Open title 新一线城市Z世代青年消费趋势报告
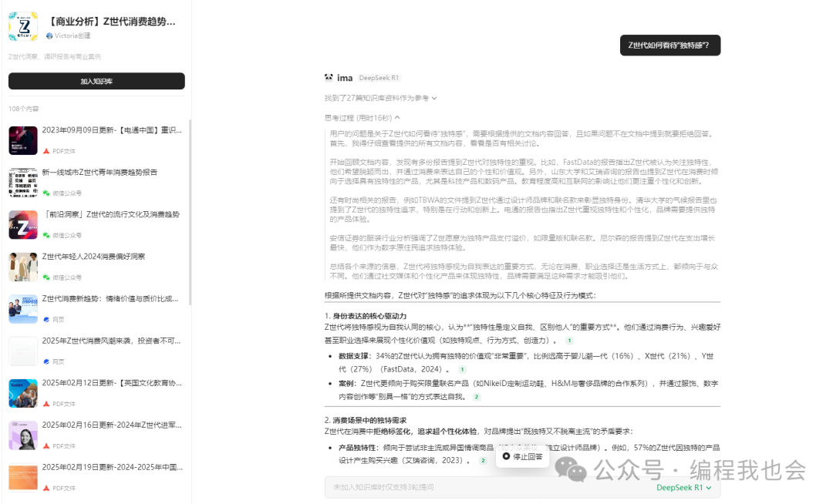The width and height of the screenshot is (833, 504). (x=99, y=172)
